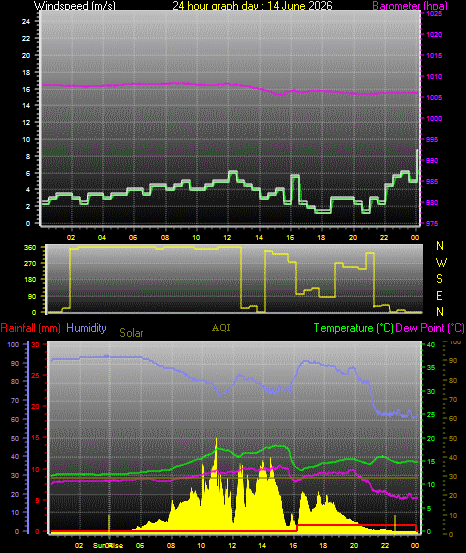The height and width of the screenshot is (553, 466).
Task: Click the Barometer (hpa) axis title
Action: 410,6
